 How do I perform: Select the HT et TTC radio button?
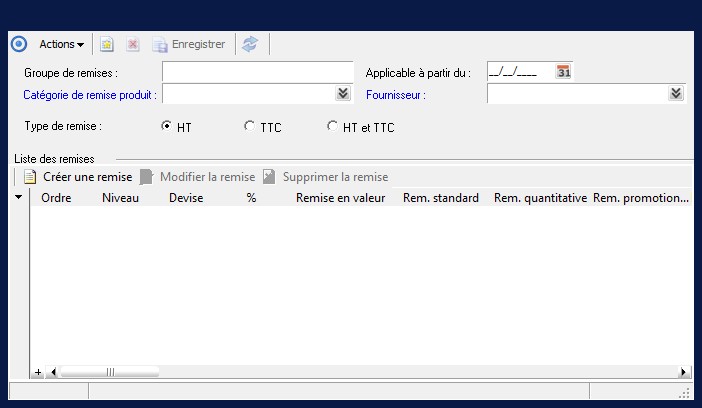pyautogui.click(x=332, y=126)
